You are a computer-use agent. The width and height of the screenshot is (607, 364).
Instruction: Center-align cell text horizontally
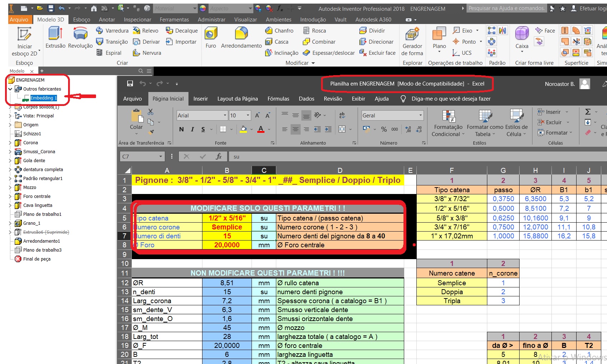(x=296, y=129)
